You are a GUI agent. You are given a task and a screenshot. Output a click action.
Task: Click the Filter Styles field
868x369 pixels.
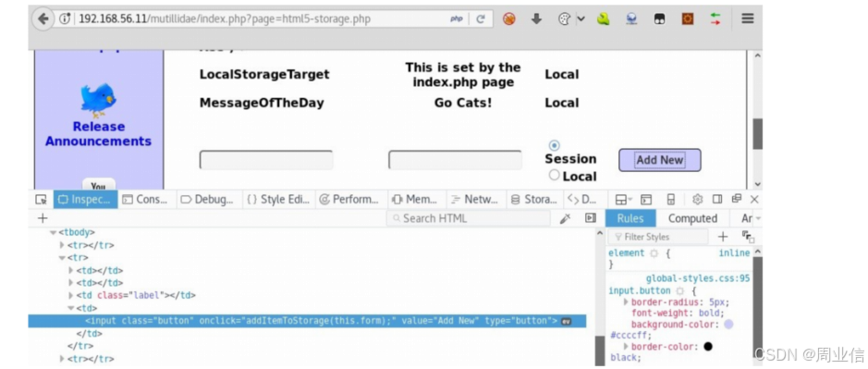click(x=657, y=237)
